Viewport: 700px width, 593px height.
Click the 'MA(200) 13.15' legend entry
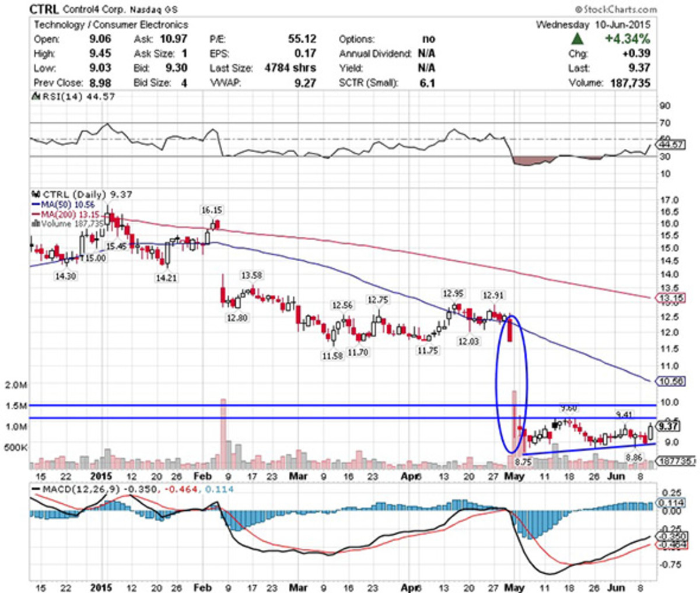pos(70,214)
